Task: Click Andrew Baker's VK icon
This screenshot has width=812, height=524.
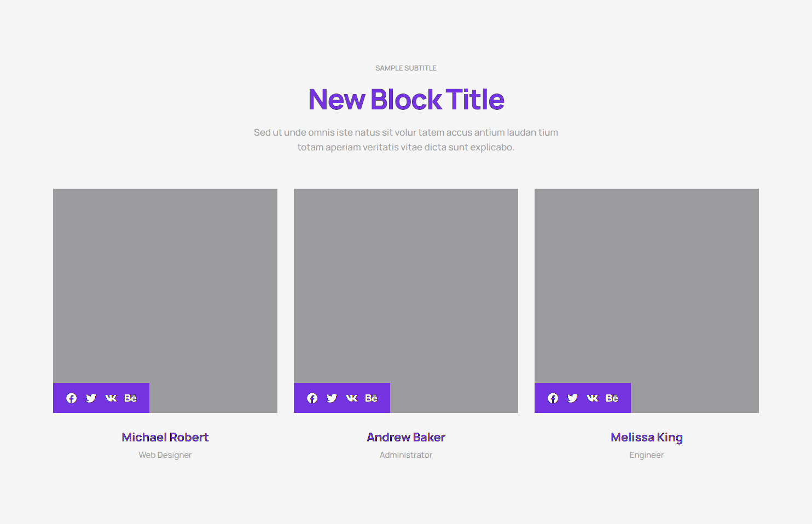Action: (x=352, y=398)
